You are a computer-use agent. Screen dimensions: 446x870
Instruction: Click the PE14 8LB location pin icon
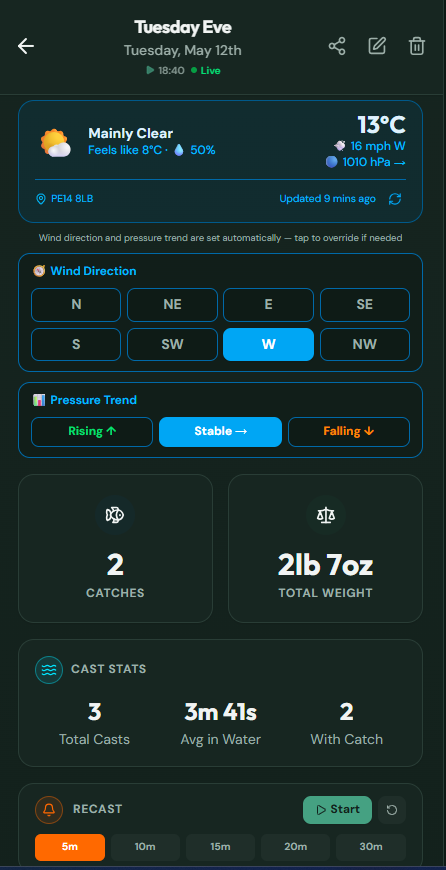click(x=40, y=199)
